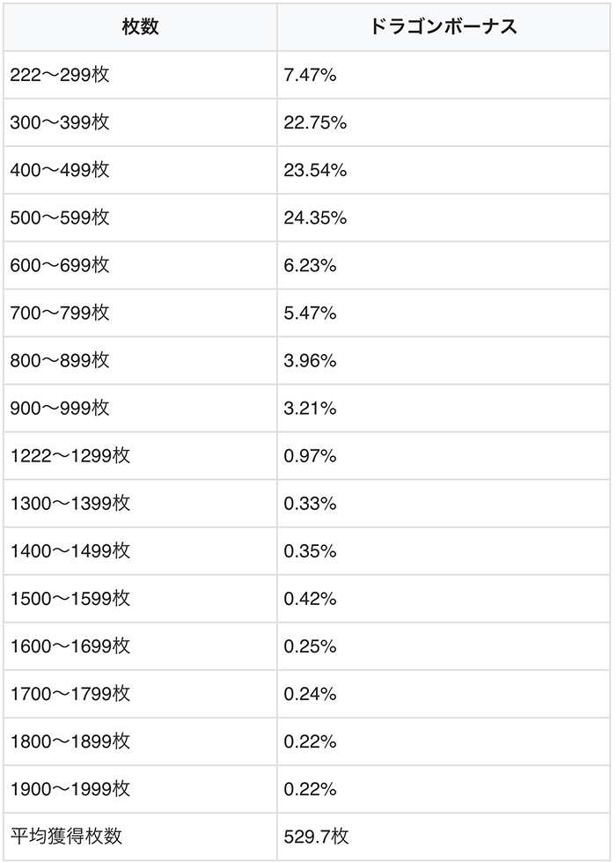Click the 0.97% value
This screenshot has height=863, width=616.
tap(310, 455)
